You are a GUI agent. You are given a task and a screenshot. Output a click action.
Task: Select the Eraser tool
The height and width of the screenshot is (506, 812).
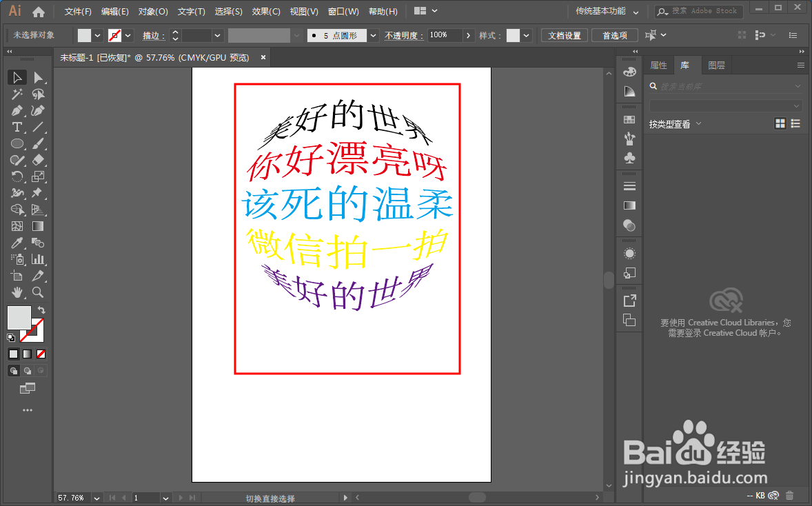pos(39,161)
